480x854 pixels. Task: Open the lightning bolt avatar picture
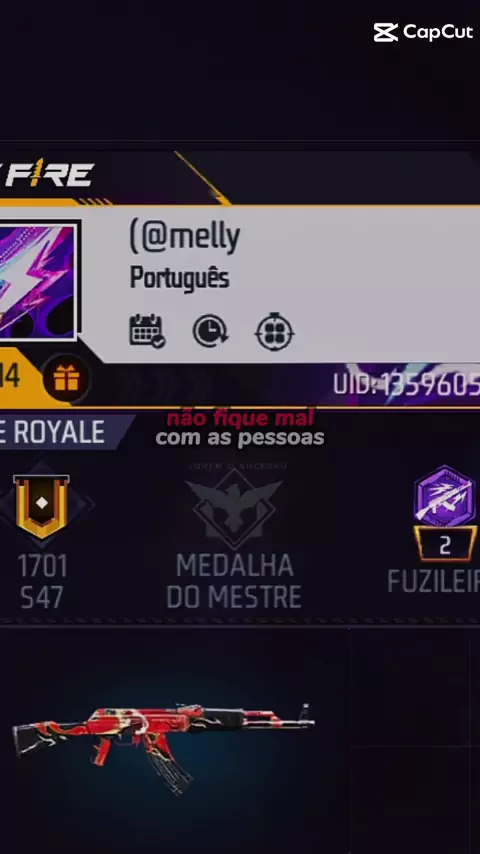click(37, 282)
